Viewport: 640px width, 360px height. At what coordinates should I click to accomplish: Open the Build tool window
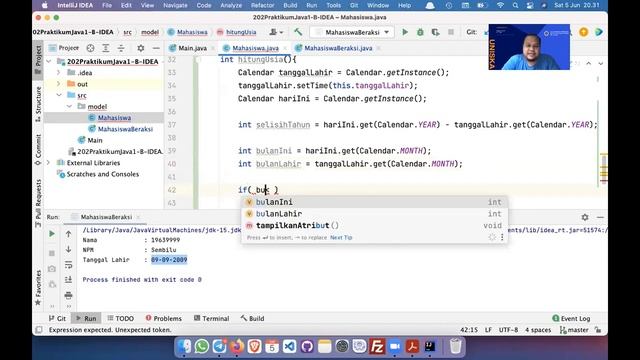pyautogui.click(x=252, y=318)
